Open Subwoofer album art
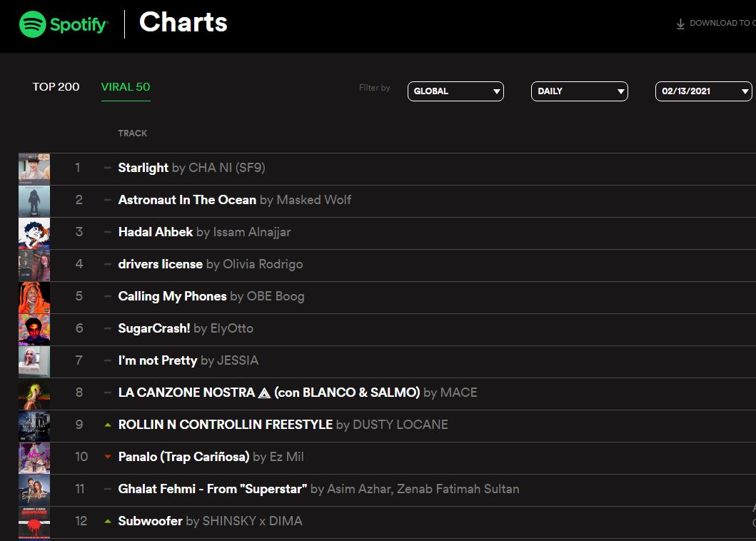The height and width of the screenshot is (541, 756). 34,522
